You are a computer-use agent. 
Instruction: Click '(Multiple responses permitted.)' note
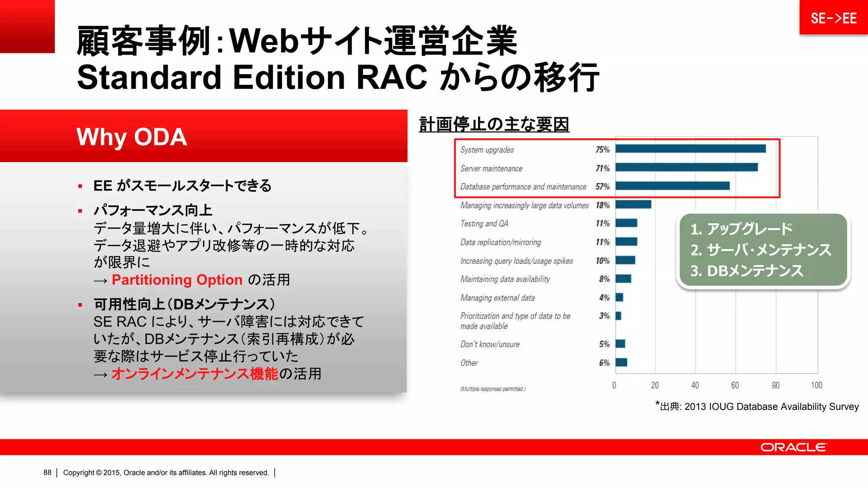click(x=493, y=389)
